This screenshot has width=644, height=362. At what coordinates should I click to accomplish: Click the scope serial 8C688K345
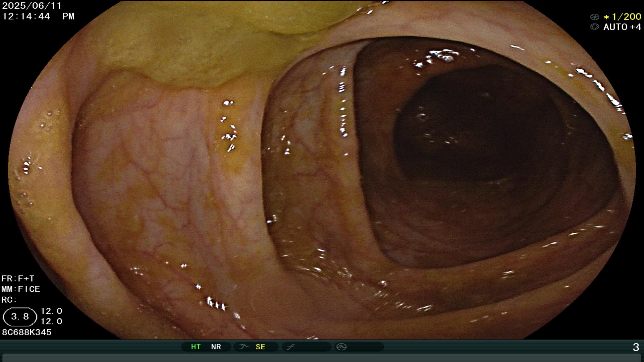(27, 332)
